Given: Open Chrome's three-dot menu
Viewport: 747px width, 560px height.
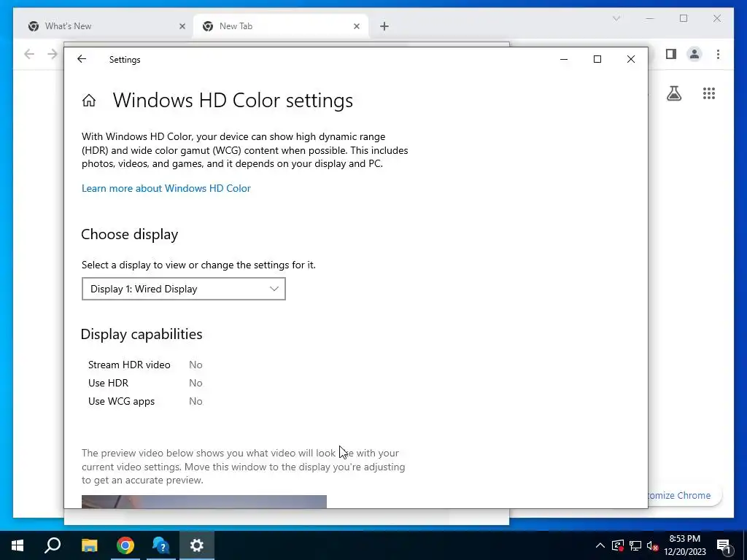Looking at the screenshot, I should coord(718,54).
